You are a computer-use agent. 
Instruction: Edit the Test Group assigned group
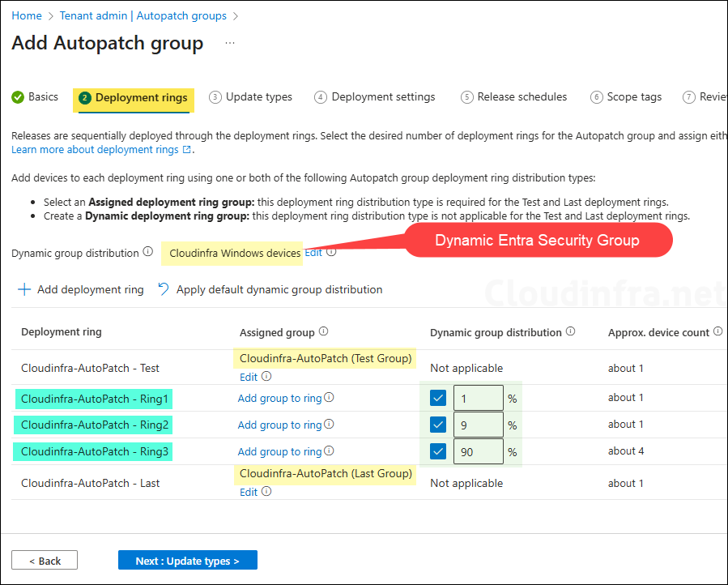click(x=249, y=377)
